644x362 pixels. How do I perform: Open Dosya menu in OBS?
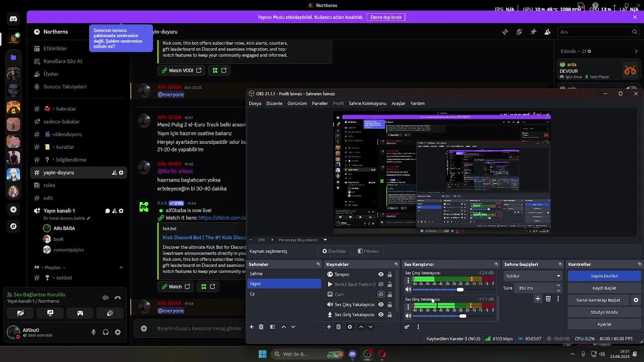click(255, 104)
